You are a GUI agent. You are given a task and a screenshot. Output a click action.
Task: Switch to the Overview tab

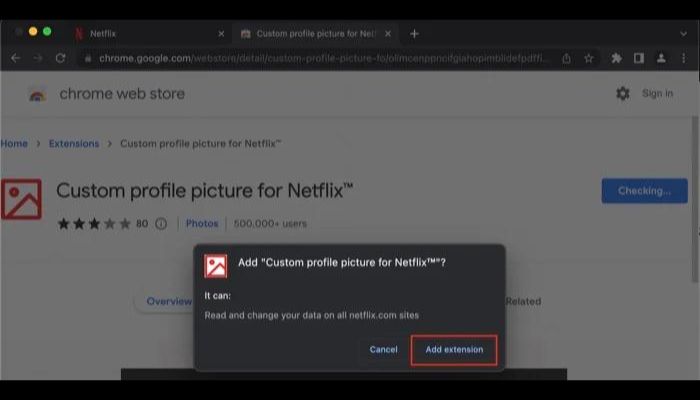169,301
